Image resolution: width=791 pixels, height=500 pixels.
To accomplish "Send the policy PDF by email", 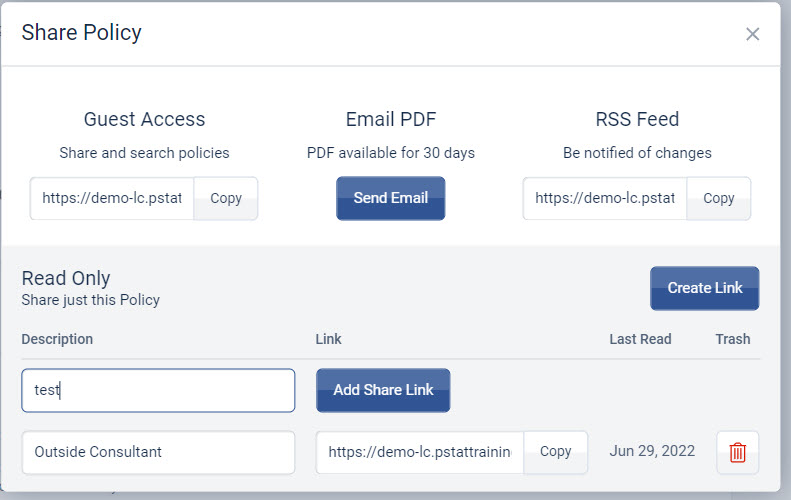I will pos(390,198).
